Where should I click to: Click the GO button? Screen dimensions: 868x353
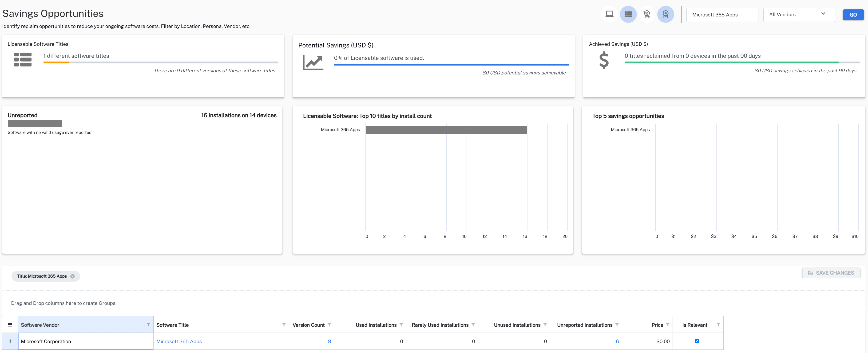(x=853, y=15)
